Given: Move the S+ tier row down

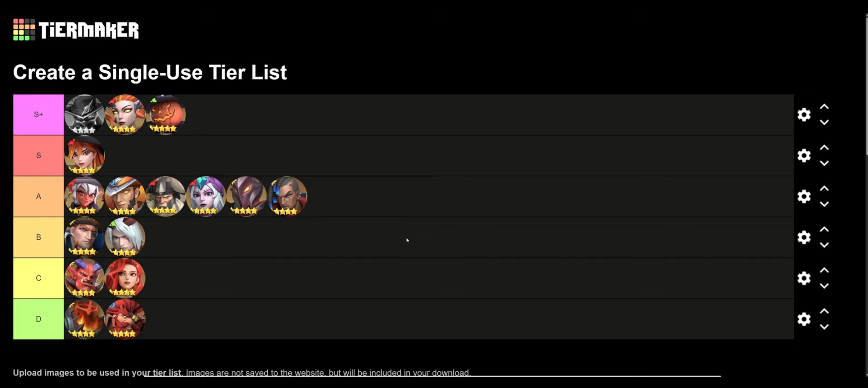Looking at the screenshot, I should (824, 122).
